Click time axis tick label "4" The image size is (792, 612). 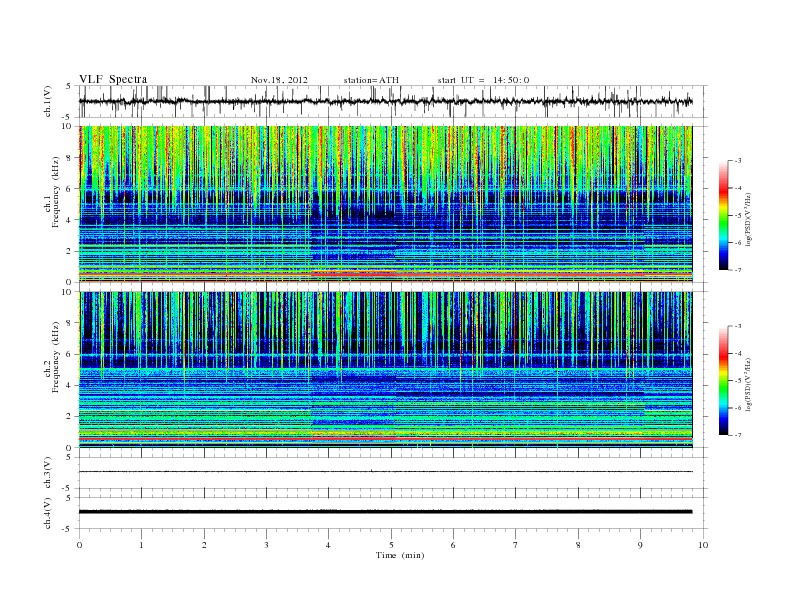click(x=328, y=545)
